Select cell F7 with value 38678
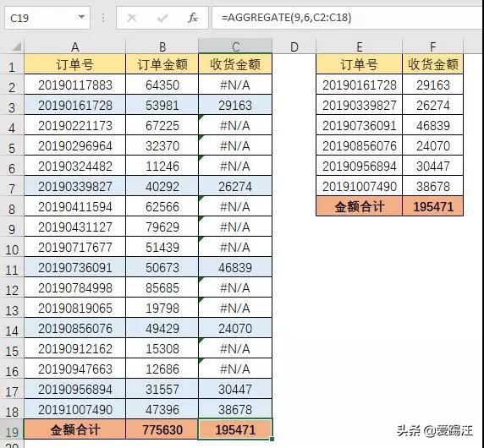The image size is (484, 448). tap(432, 187)
